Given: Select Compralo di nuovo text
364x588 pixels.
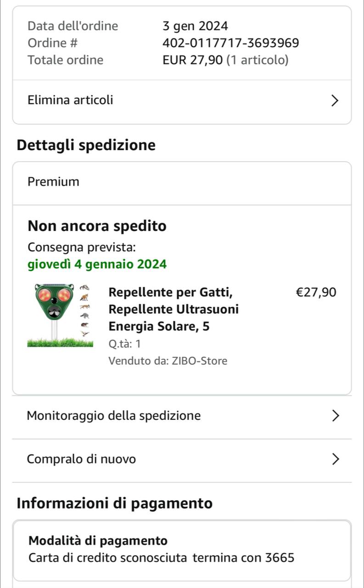Looking at the screenshot, I should 81,459.
